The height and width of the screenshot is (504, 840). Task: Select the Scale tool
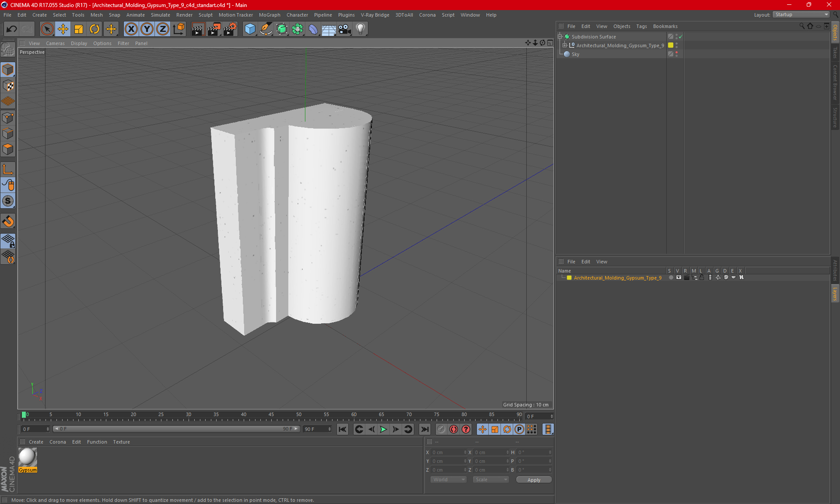pos(79,29)
